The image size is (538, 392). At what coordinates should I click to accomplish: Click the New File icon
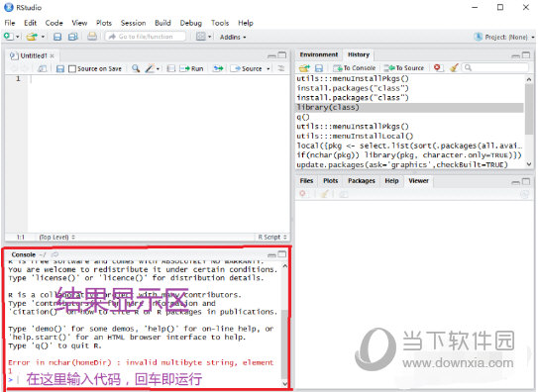[x=8, y=37]
